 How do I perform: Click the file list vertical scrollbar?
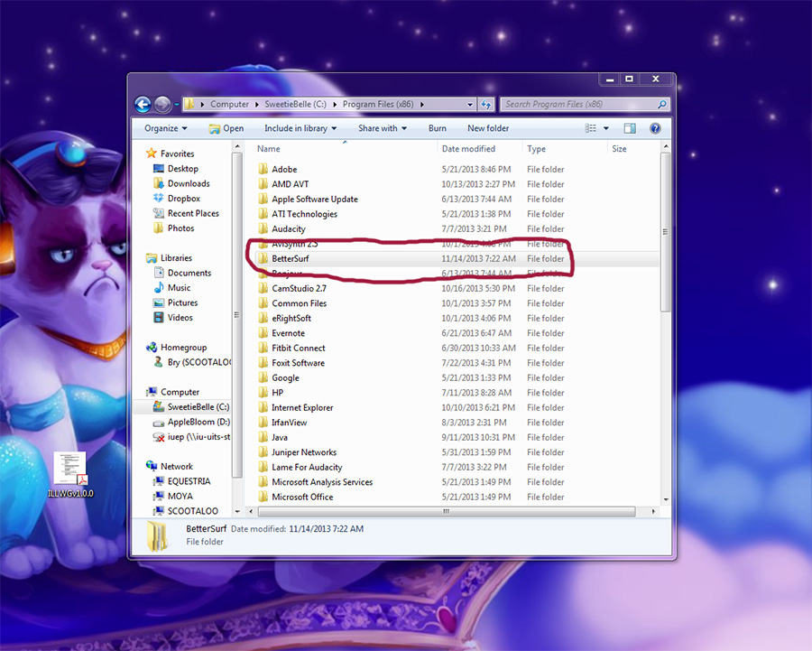[x=666, y=232]
